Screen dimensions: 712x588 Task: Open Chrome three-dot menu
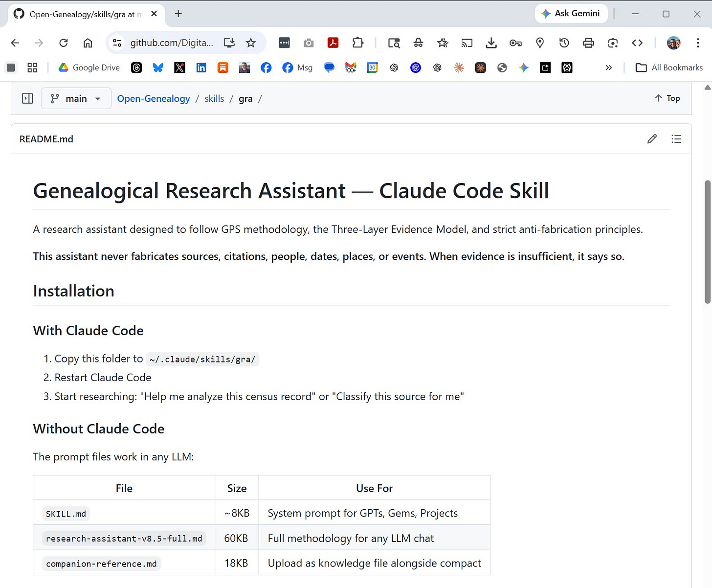(x=698, y=43)
